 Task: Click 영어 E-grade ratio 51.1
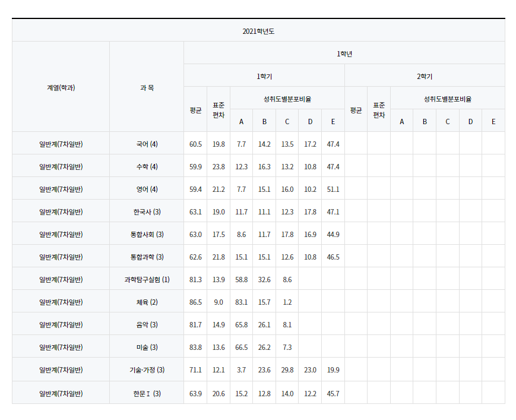333,190
